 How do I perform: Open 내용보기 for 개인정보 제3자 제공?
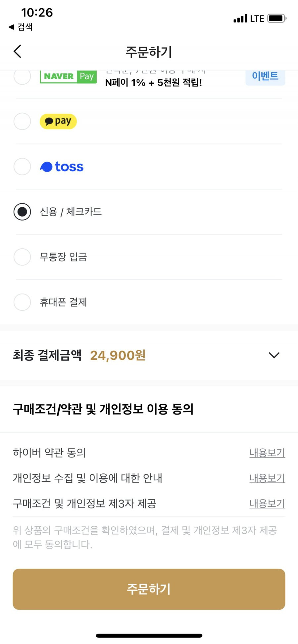click(x=267, y=503)
